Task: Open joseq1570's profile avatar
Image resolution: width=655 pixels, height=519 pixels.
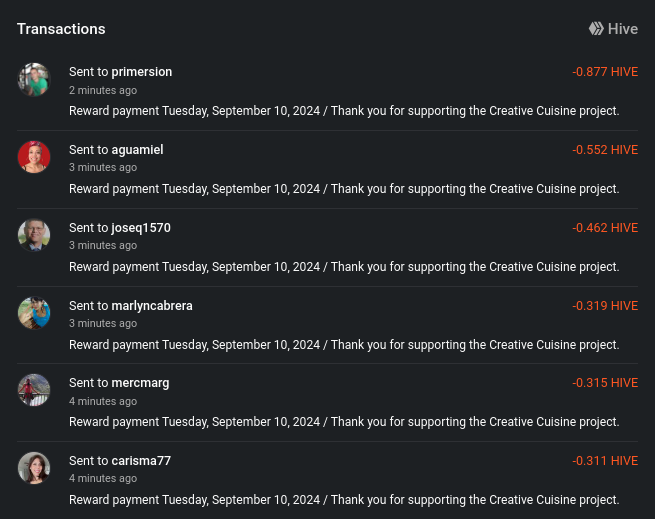Action: [x=34, y=235]
